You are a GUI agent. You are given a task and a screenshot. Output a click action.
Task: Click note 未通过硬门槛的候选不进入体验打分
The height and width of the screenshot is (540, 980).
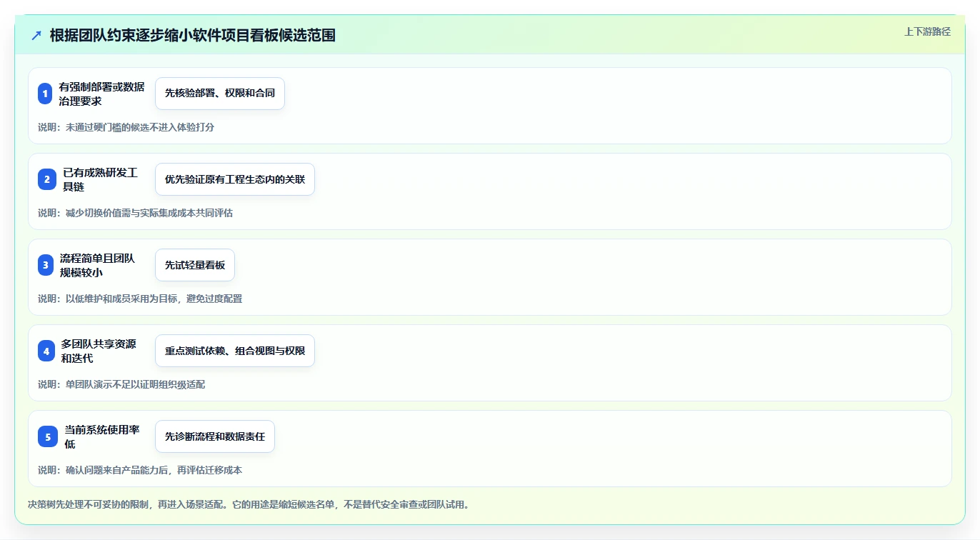(140, 127)
